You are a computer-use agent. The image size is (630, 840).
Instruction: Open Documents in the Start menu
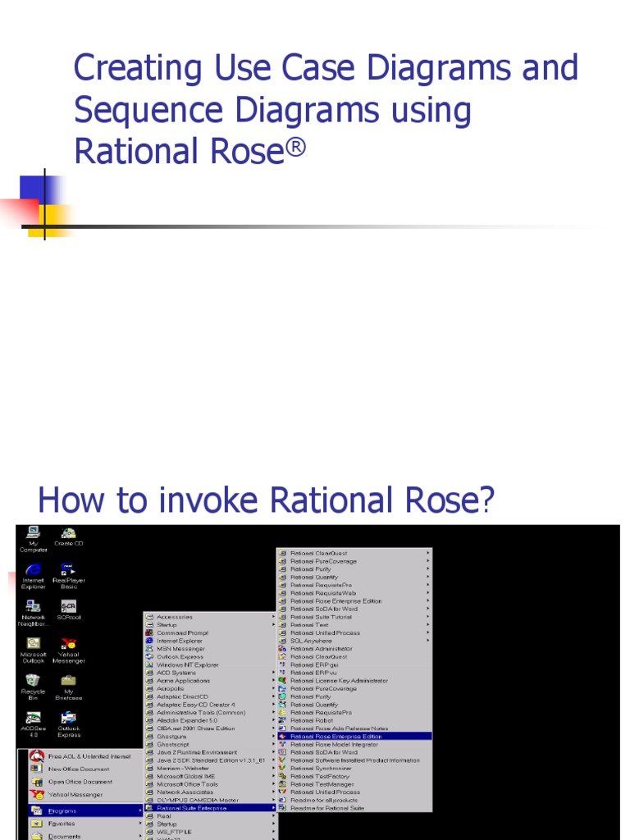(x=85, y=835)
